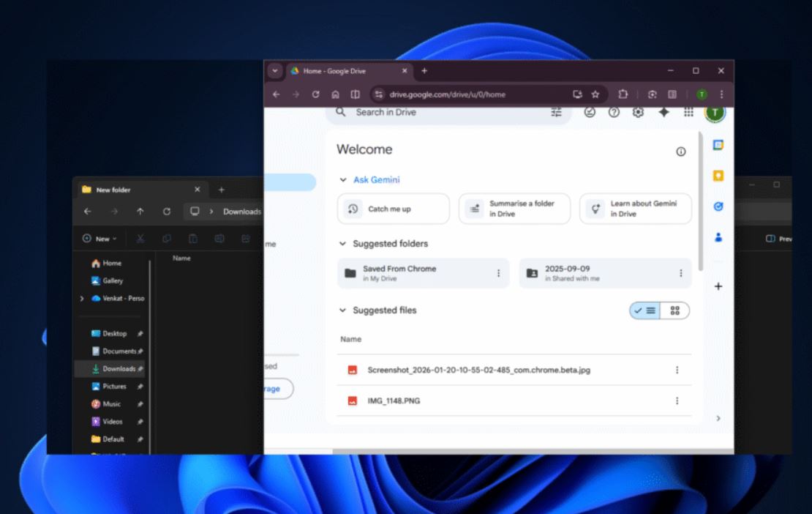Open Help via the question mark icon
This screenshot has height=514, width=812.
pyautogui.click(x=614, y=112)
